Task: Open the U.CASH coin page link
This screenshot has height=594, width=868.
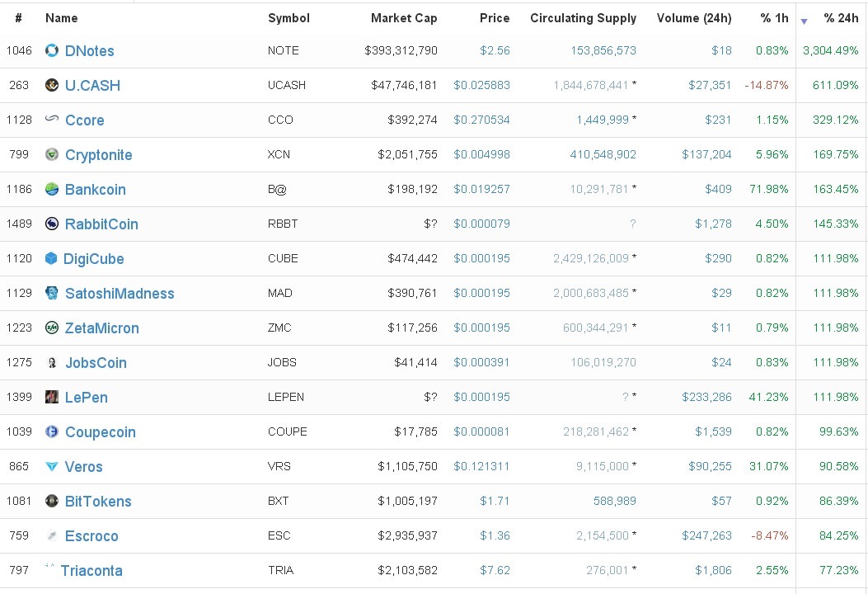Action: (92, 85)
